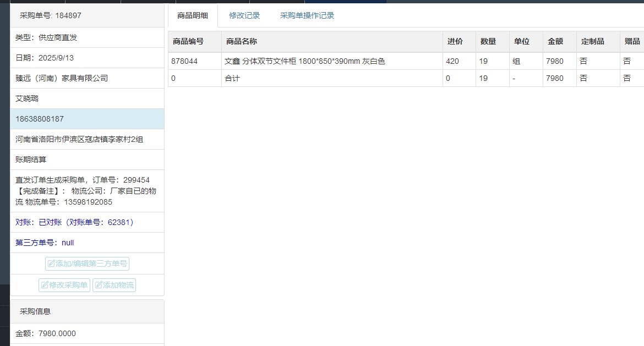The width and height of the screenshot is (644, 346).
Task: Click the 采购信息 panel header
Action: point(35,311)
